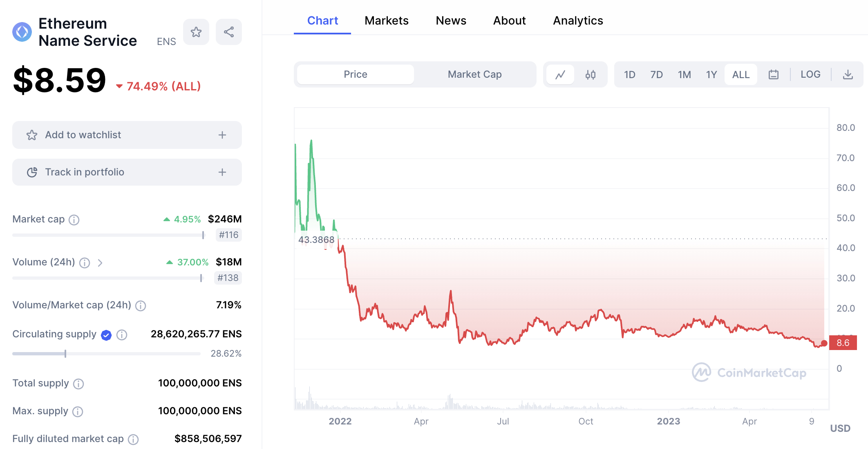Click the Add to watchlist button
The height and width of the screenshot is (449, 868).
(127, 135)
